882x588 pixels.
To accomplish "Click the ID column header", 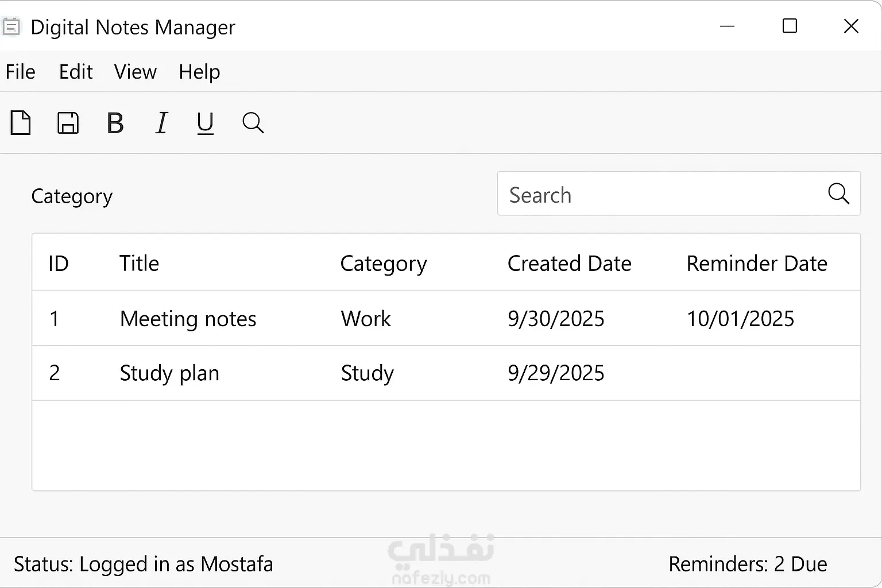I will click(59, 264).
